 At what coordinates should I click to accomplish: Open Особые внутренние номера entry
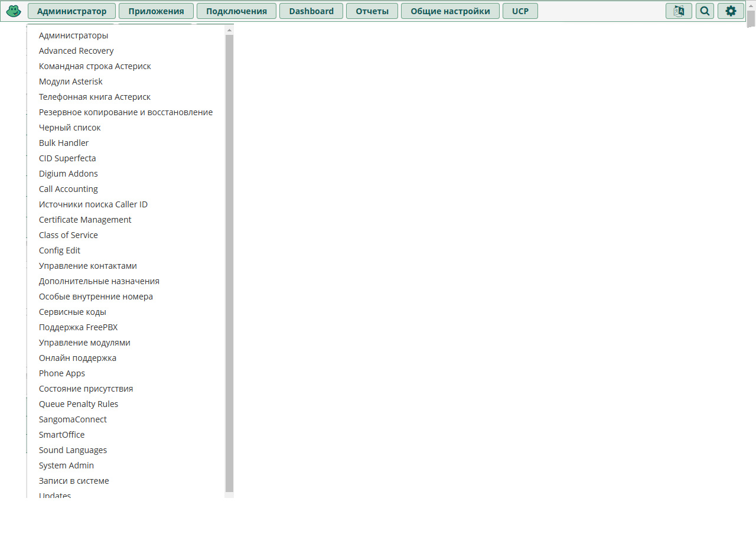tap(96, 297)
